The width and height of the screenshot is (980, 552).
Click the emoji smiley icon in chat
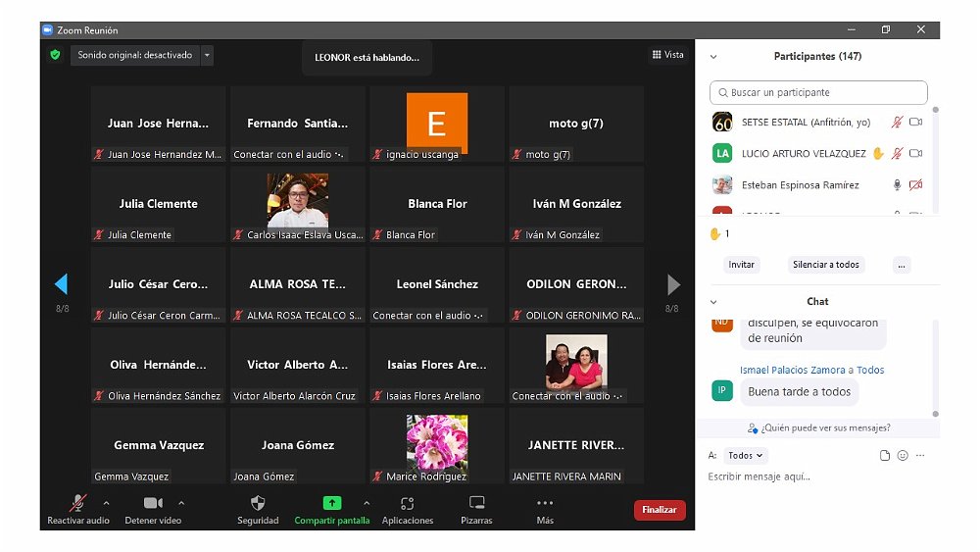pos(903,456)
